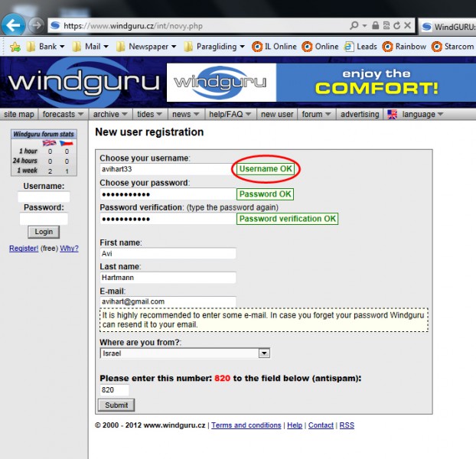476x459 pixels.
Task: Click the Stop loading X icon
Action: pyautogui.click(x=407, y=25)
